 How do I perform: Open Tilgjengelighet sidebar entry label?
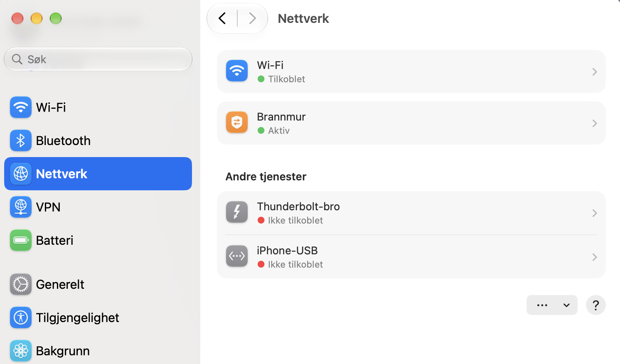coord(78,317)
